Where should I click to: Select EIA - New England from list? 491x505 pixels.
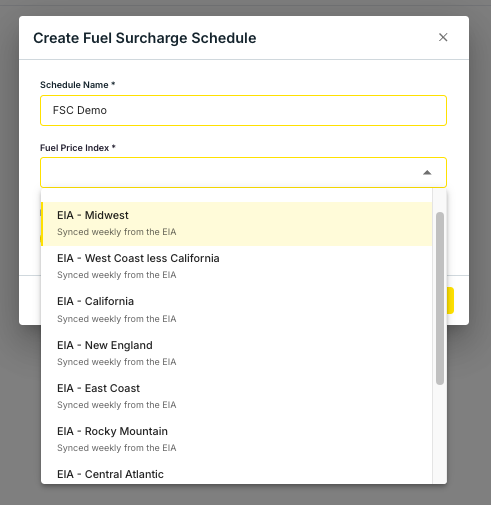point(236,353)
